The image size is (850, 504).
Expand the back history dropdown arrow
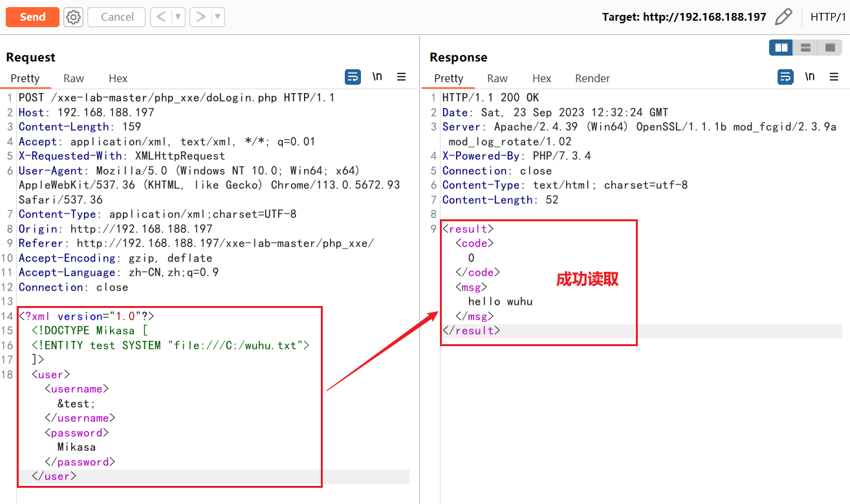click(x=178, y=17)
